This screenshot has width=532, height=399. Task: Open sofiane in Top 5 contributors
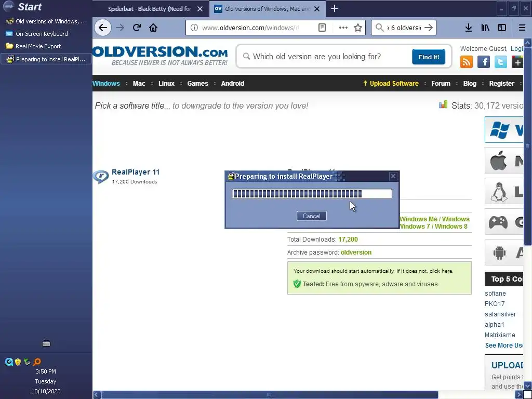495,294
